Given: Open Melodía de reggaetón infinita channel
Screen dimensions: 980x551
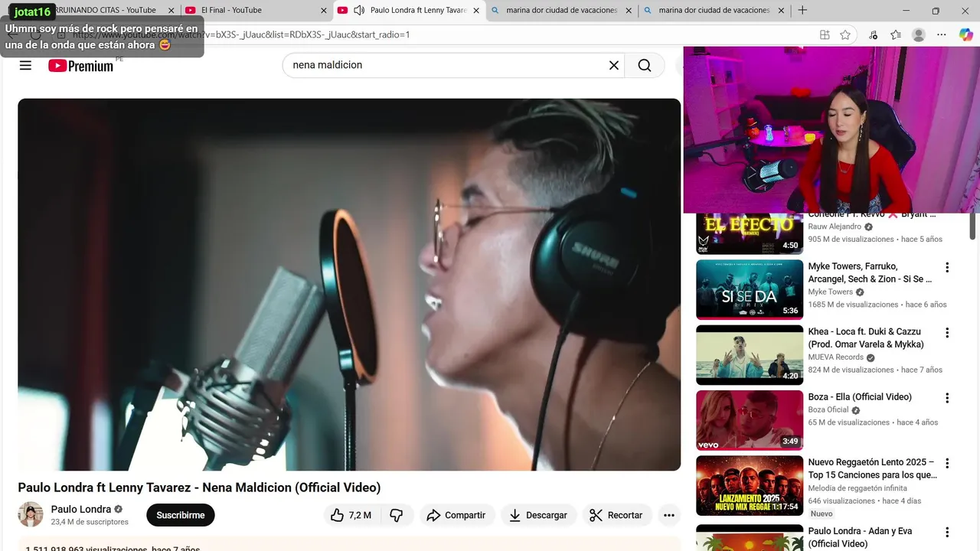Looking at the screenshot, I should pyautogui.click(x=857, y=487).
